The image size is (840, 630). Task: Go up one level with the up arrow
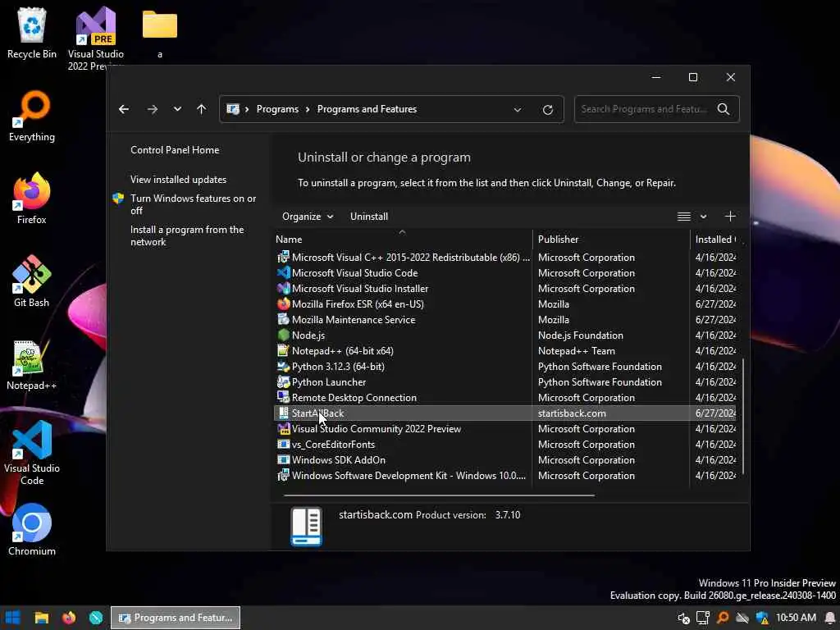point(202,109)
